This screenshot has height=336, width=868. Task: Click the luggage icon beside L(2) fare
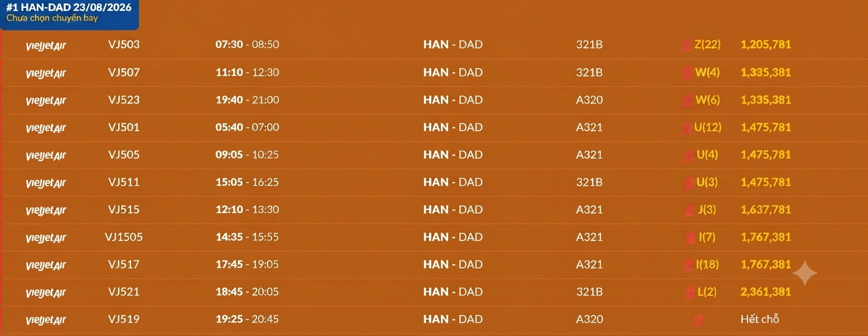pos(690,292)
